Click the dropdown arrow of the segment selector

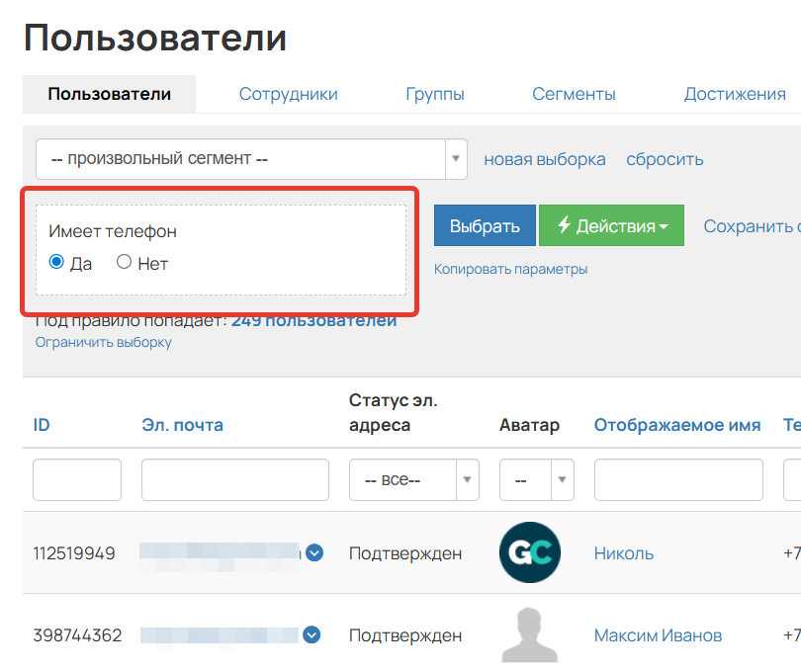(x=455, y=159)
